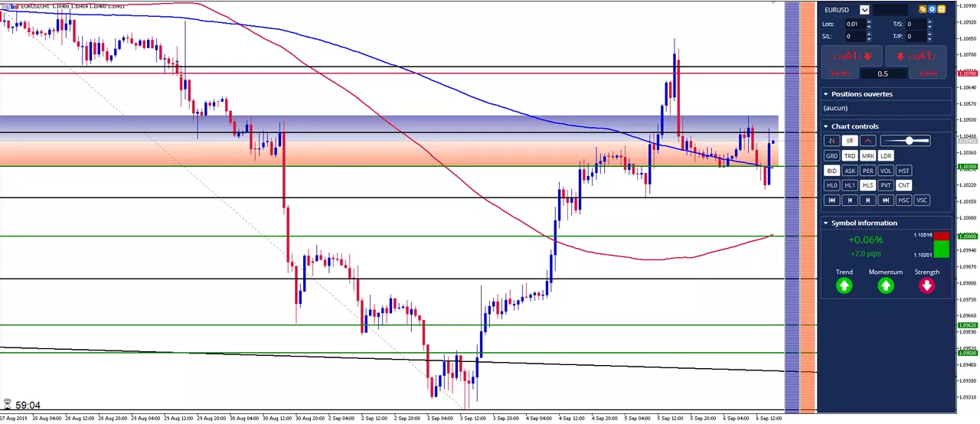
Task: Jump chart to the latest bar
Action: coord(886,200)
